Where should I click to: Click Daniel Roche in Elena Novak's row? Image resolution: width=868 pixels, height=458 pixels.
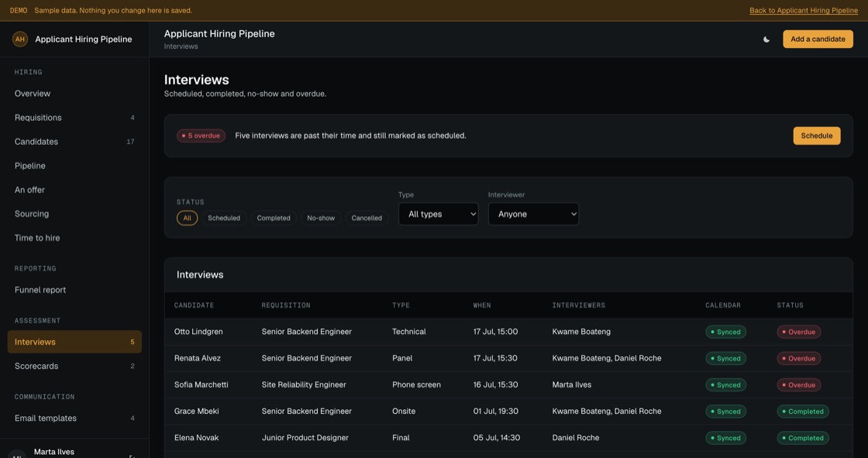(576, 438)
